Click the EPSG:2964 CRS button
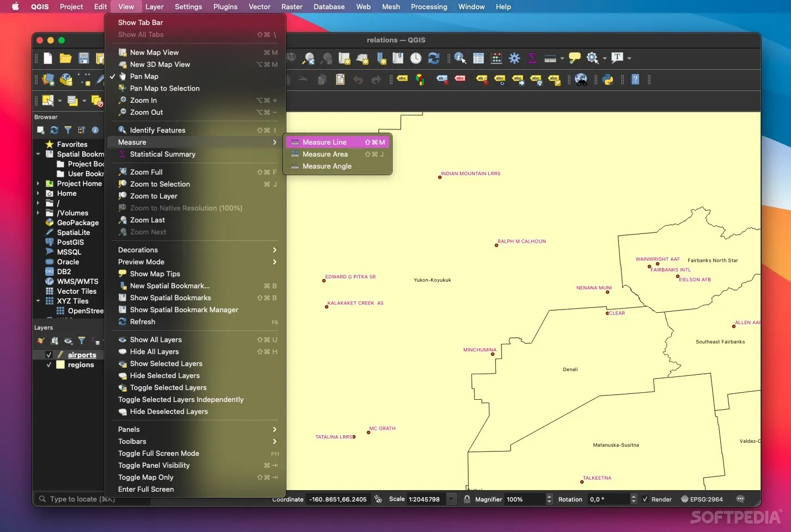This screenshot has height=532, width=791. (x=702, y=499)
